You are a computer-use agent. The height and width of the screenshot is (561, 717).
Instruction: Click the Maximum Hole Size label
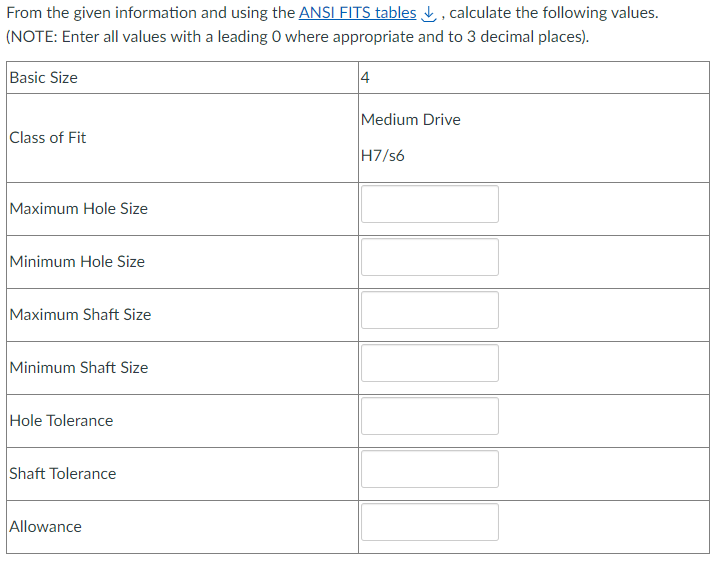(x=78, y=209)
